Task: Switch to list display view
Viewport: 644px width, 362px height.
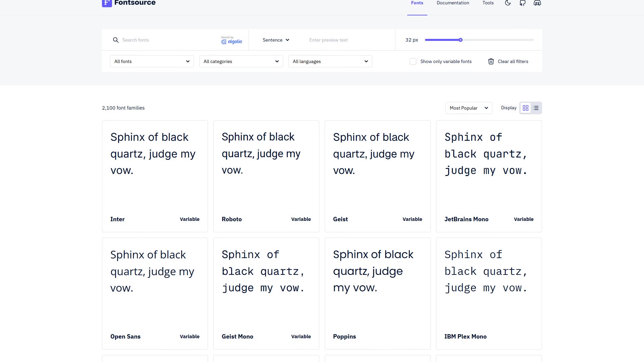Action: [x=536, y=108]
